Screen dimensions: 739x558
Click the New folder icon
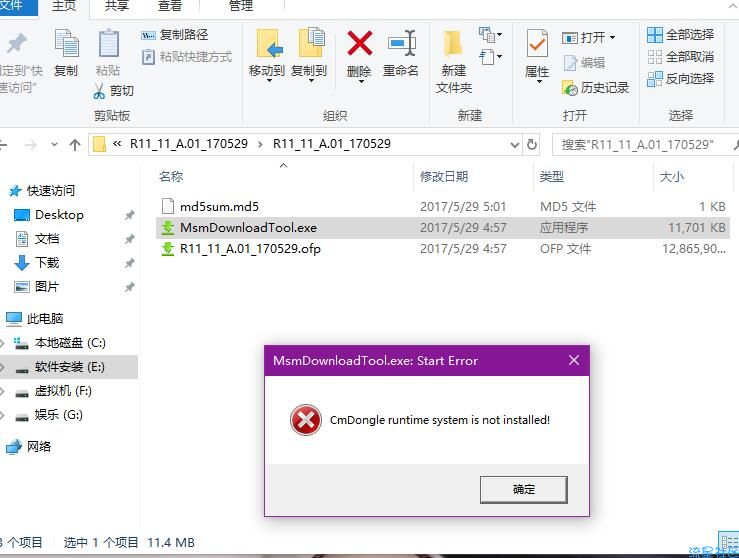[x=453, y=44]
